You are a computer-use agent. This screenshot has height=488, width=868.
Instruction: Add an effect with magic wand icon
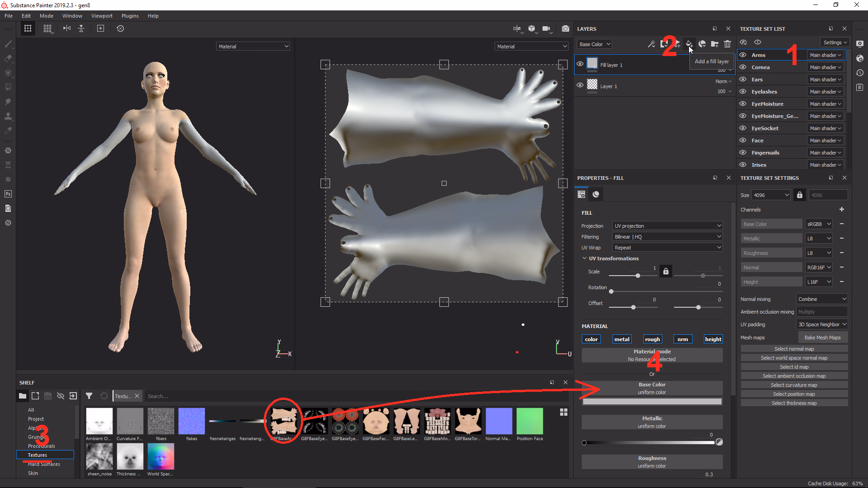[x=651, y=44]
